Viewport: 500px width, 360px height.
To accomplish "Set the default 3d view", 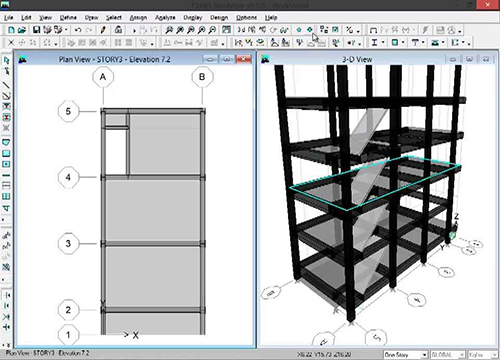I will point(241,30).
